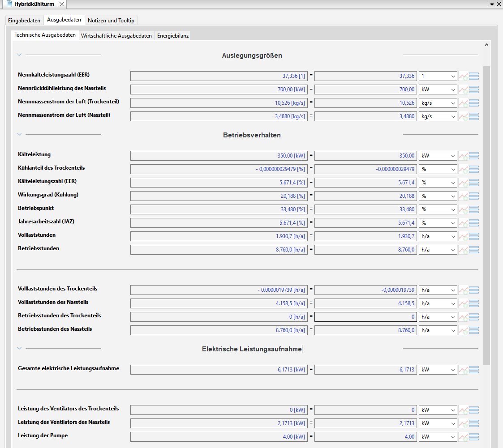Add chart for Betriebsstunden des Trockenteils
Screen dimensions: 503x448
463,317
